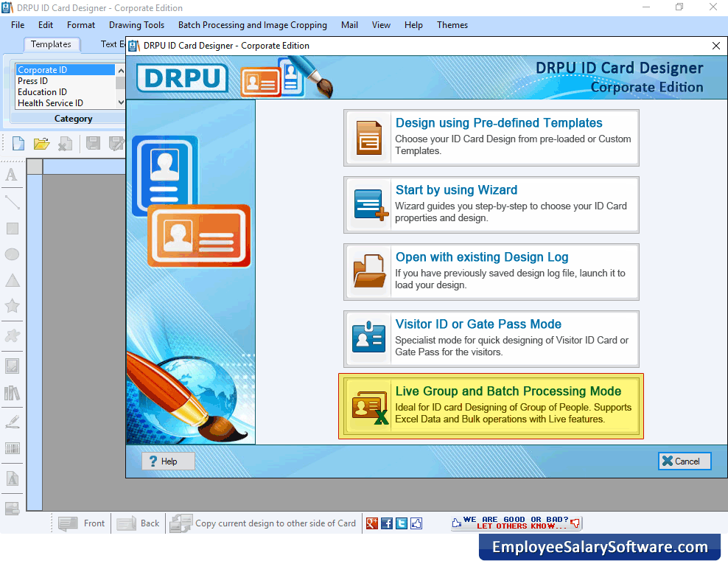Click the thumbs-up like icon
The height and width of the screenshot is (561, 728).
pyautogui.click(x=416, y=524)
